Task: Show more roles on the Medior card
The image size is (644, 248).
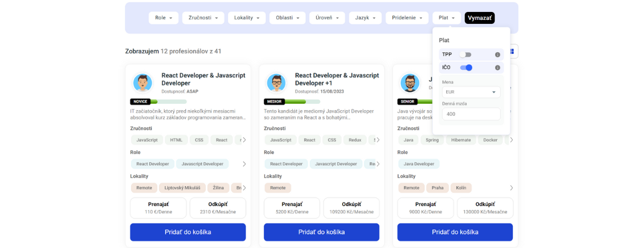Action: (x=378, y=164)
